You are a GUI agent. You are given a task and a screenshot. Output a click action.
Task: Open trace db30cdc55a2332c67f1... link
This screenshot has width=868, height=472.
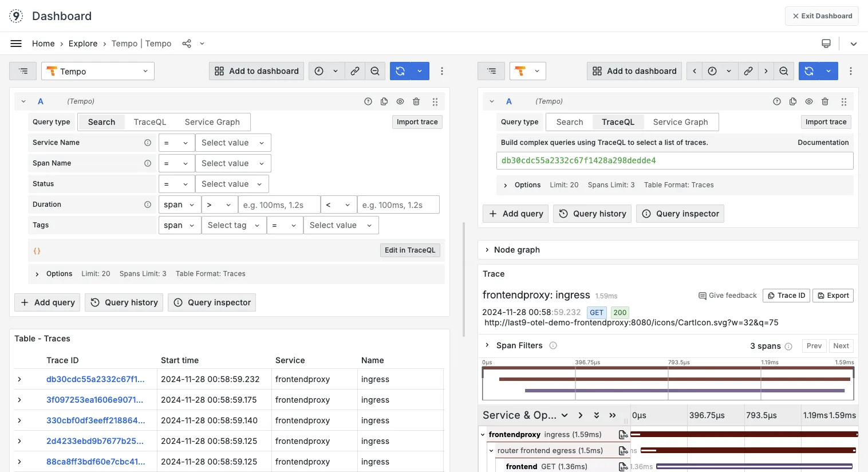point(95,379)
